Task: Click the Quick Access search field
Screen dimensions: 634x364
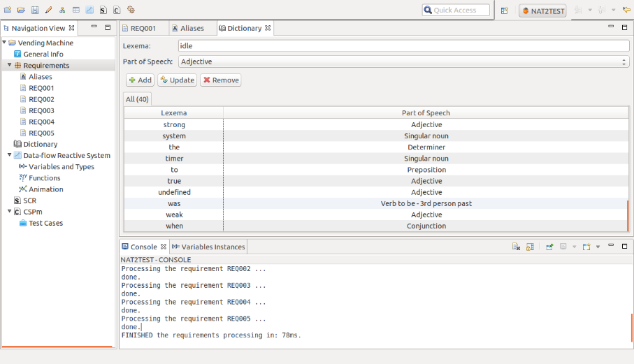Action: pos(456,10)
